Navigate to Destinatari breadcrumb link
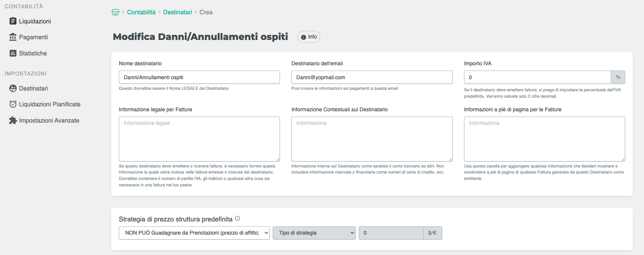 177,12
